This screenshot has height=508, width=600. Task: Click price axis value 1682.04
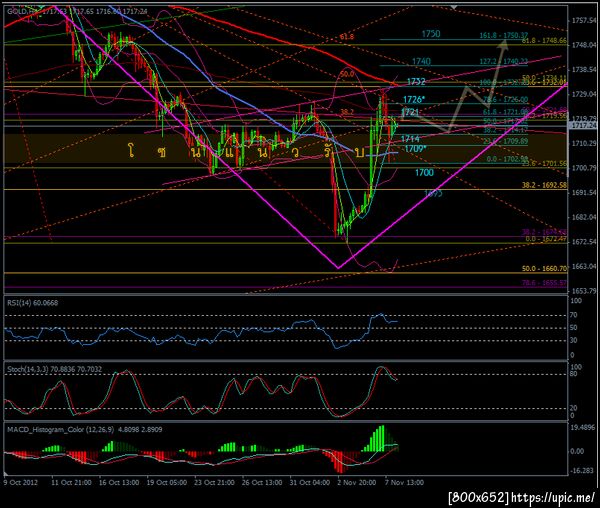[584, 217]
